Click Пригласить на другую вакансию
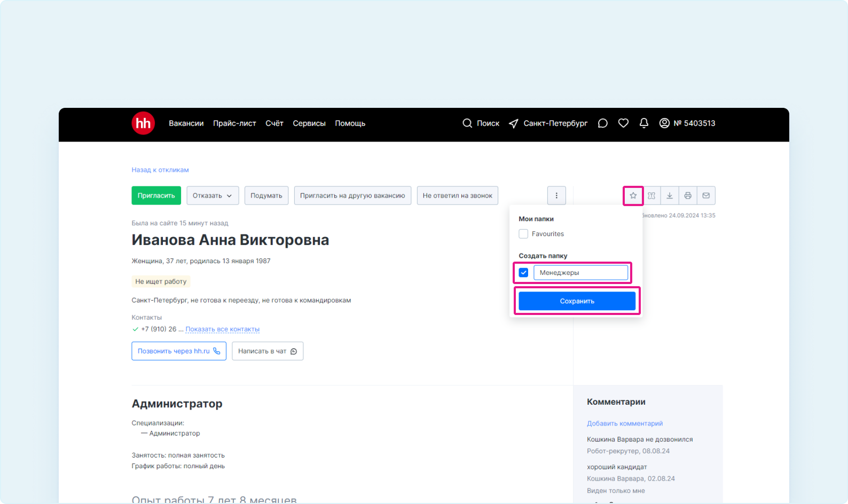 pyautogui.click(x=352, y=195)
